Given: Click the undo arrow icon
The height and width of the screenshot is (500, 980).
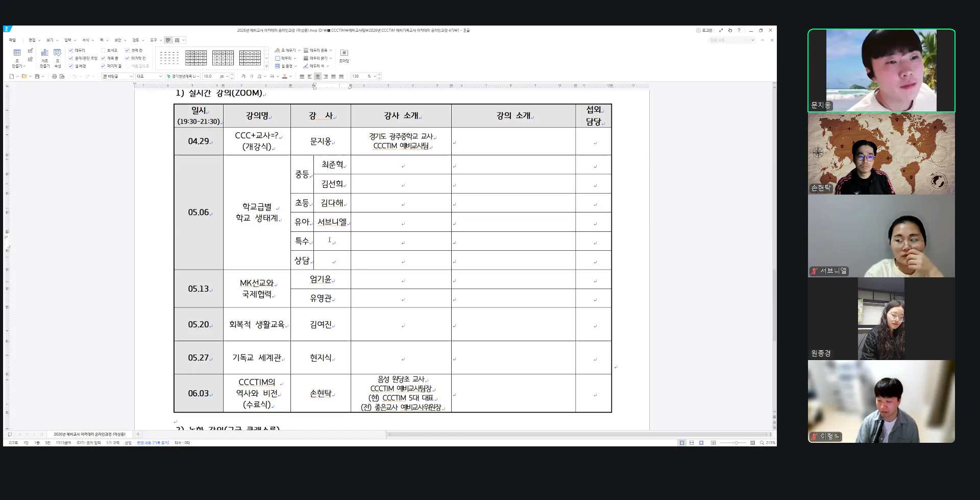Looking at the screenshot, I should coord(75,76).
